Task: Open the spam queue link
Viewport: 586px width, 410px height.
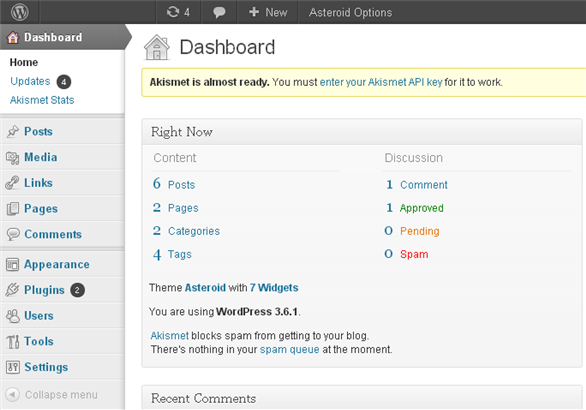Action: 290,349
